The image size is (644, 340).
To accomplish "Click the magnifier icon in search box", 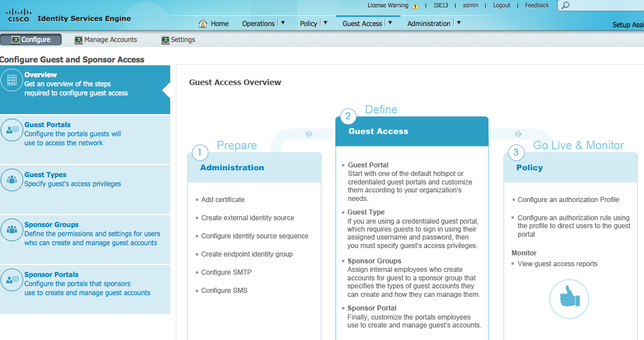I will click(x=565, y=6).
